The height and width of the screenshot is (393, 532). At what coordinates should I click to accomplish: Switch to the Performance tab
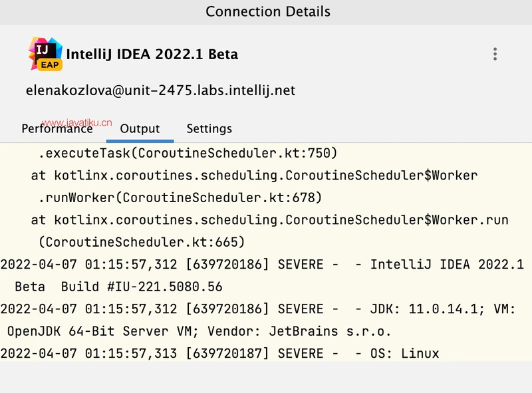click(57, 128)
